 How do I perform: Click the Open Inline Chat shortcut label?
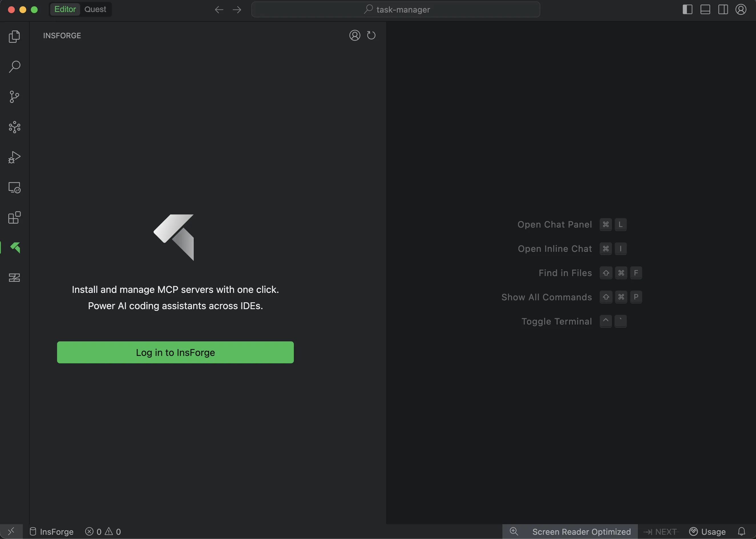(555, 249)
